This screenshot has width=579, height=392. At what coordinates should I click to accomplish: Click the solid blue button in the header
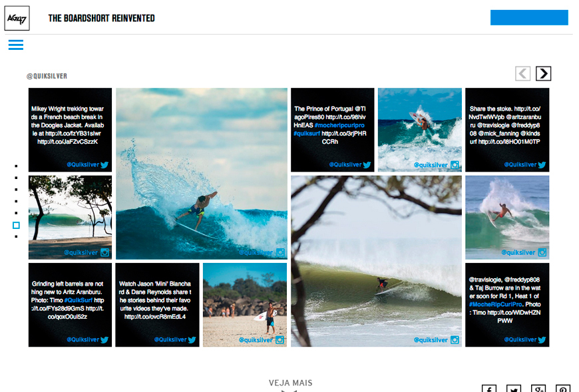tap(529, 18)
